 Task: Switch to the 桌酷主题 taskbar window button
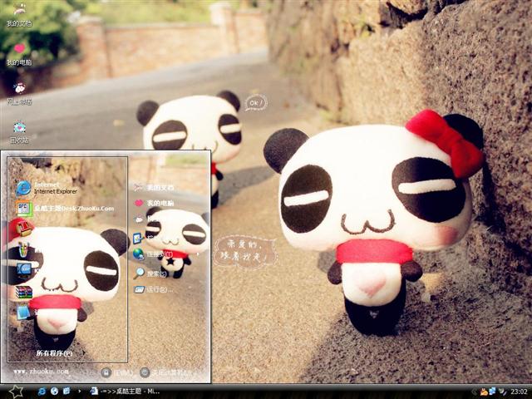pos(125,392)
